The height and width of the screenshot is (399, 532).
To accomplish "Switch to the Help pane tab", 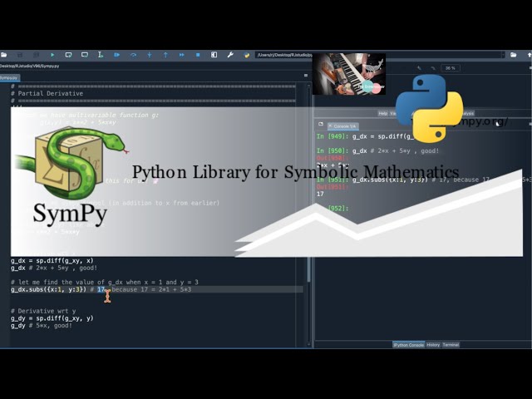I will coord(382,113).
